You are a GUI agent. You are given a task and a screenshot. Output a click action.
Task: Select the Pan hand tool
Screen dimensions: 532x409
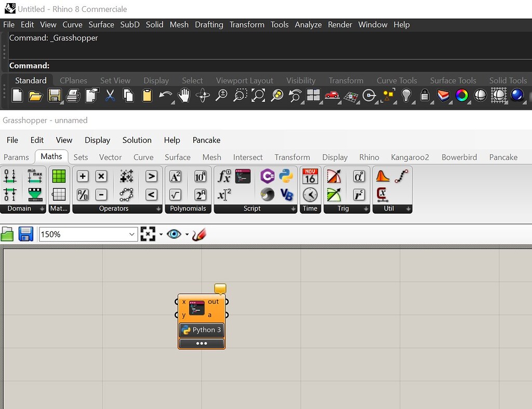point(184,96)
